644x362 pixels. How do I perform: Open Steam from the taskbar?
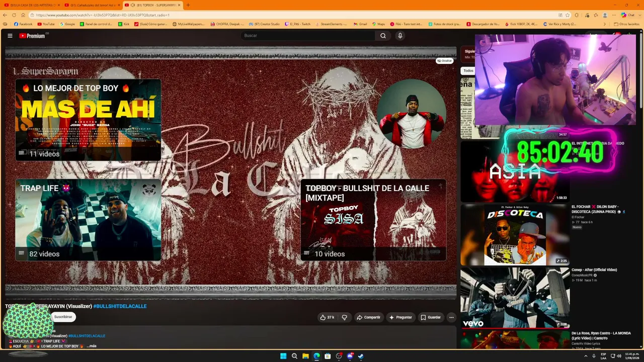coord(361,356)
